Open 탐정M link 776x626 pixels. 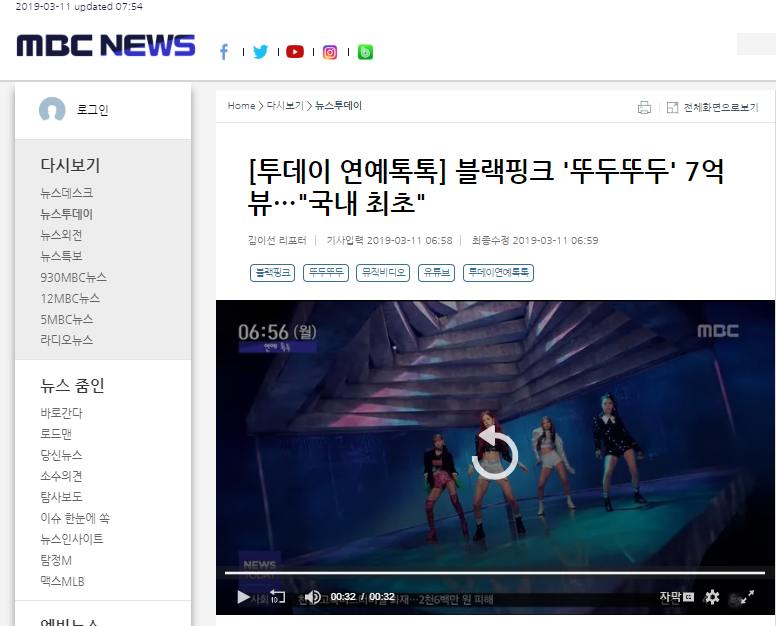tap(56, 560)
